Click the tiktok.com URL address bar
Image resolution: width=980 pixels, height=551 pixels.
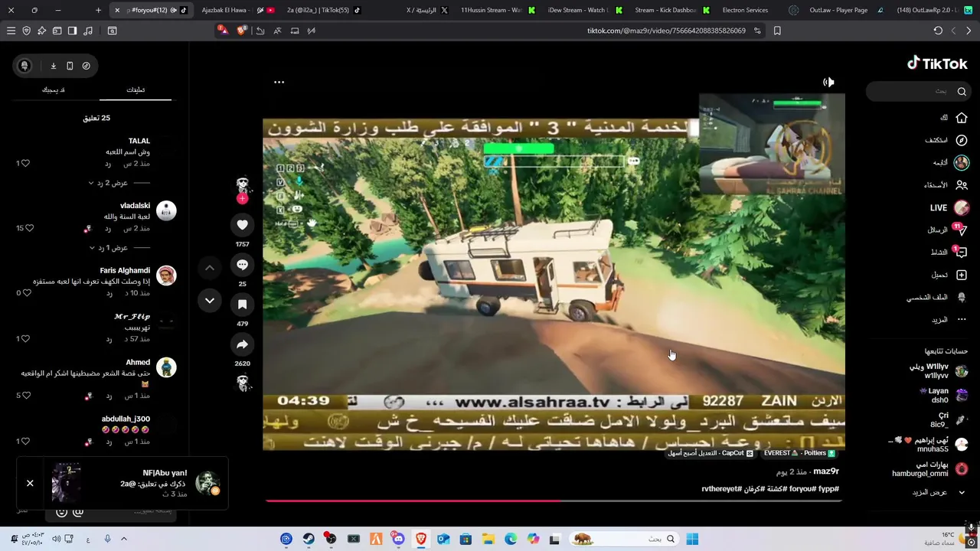point(666,31)
